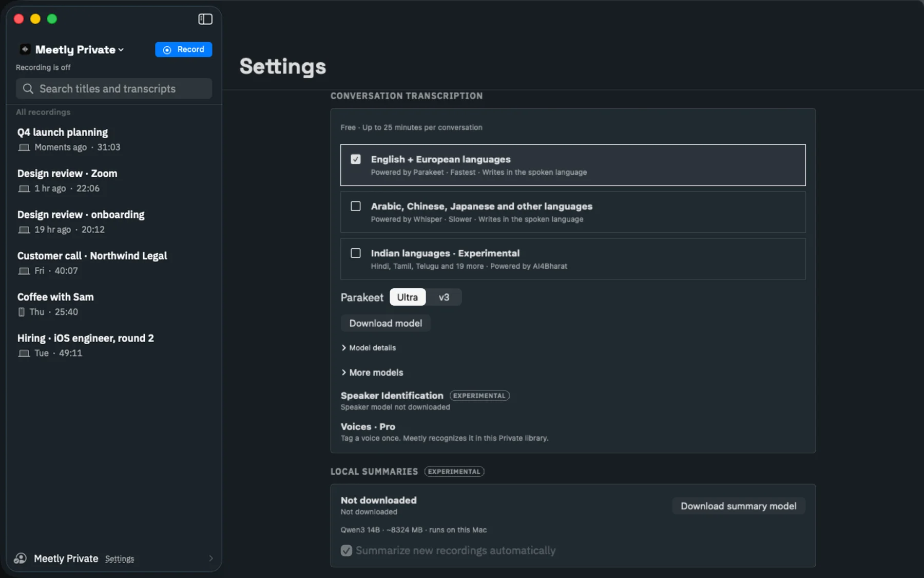The width and height of the screenshot is (924, 578).
Task: Switch Parakeet to v3
Action: 444,297
